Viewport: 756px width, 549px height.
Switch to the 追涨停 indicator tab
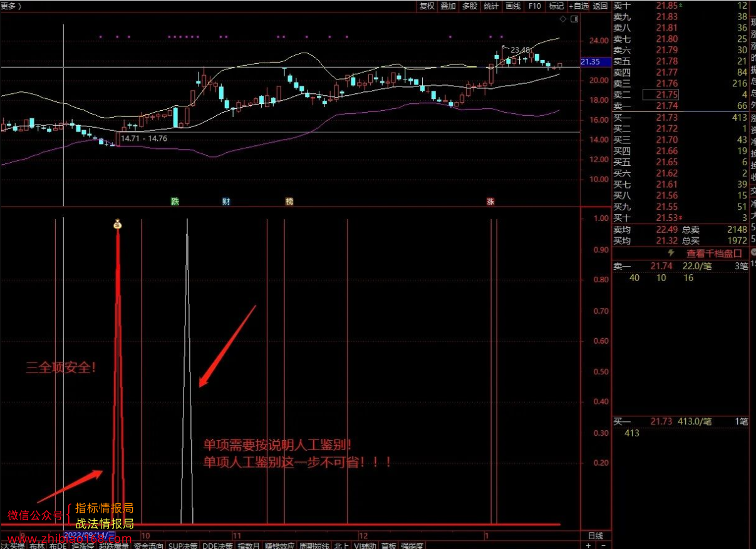click(x=83, y=545)
